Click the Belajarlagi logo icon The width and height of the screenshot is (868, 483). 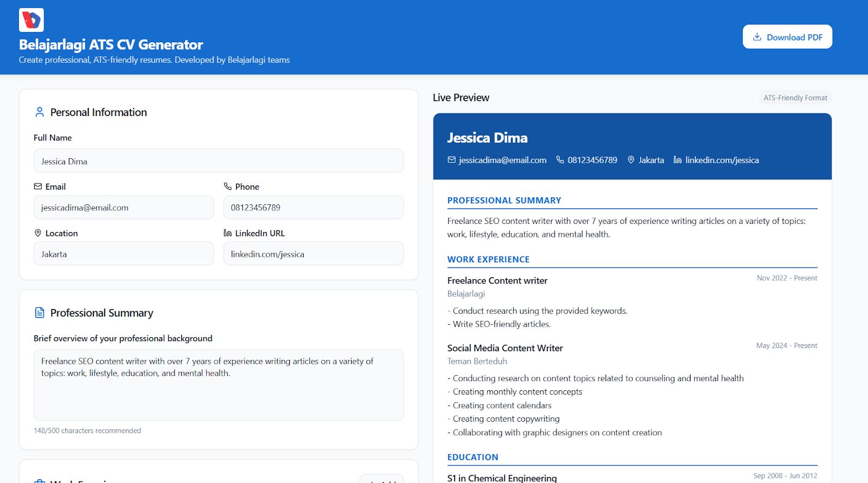coord(31,20)
